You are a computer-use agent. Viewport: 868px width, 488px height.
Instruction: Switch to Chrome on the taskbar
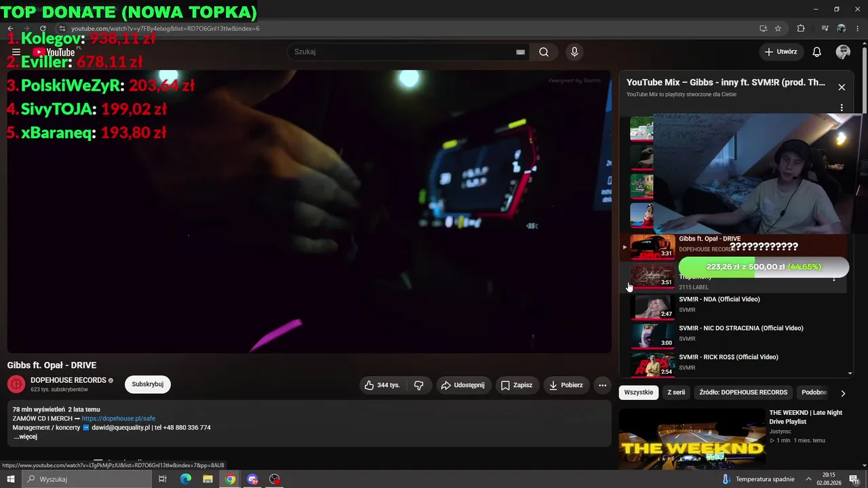click(x=231, y=479)
